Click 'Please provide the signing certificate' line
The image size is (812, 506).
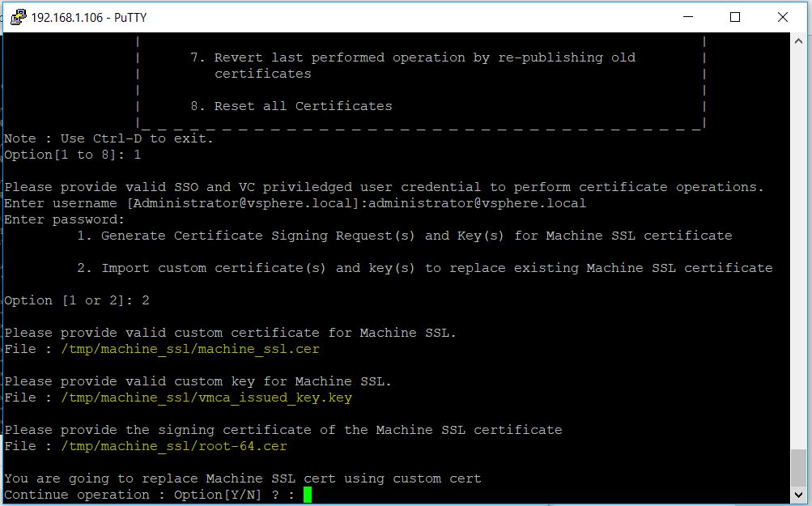point(283,431)
